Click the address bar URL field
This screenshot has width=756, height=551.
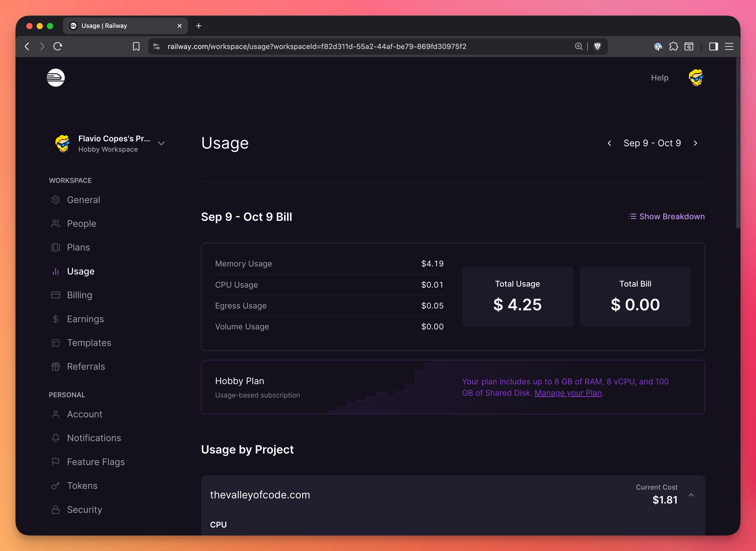click(x=317, y=46)
